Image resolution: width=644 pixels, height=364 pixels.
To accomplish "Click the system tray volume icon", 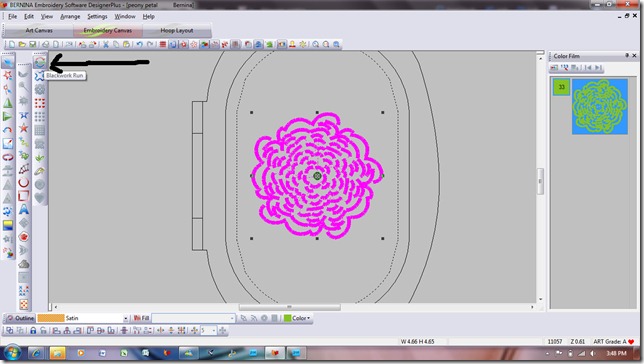I will pyautogui.click(x=593, y=353).
